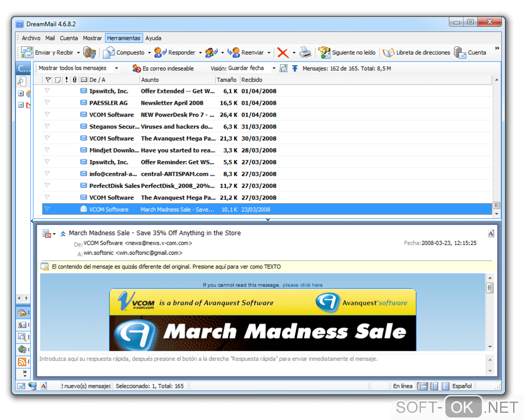Image resolution: width=524 pixels, height=420 pixels.
Task: Open the mail folders icon in left sidebar
Action: [22, 312]
